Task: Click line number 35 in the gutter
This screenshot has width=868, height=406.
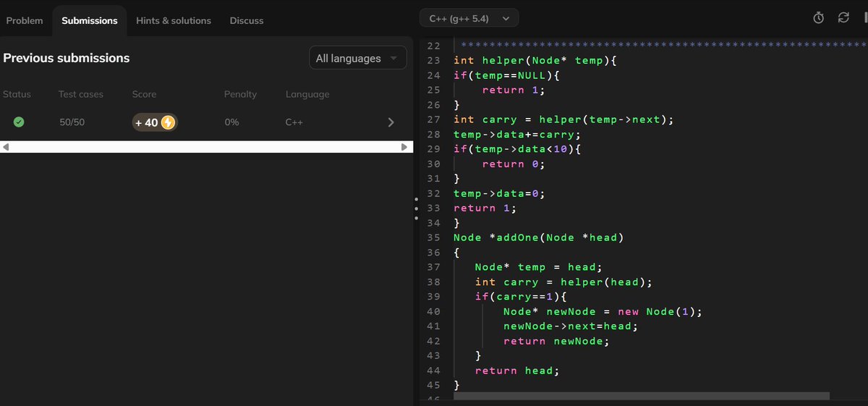Action: (x=433, y=238)
